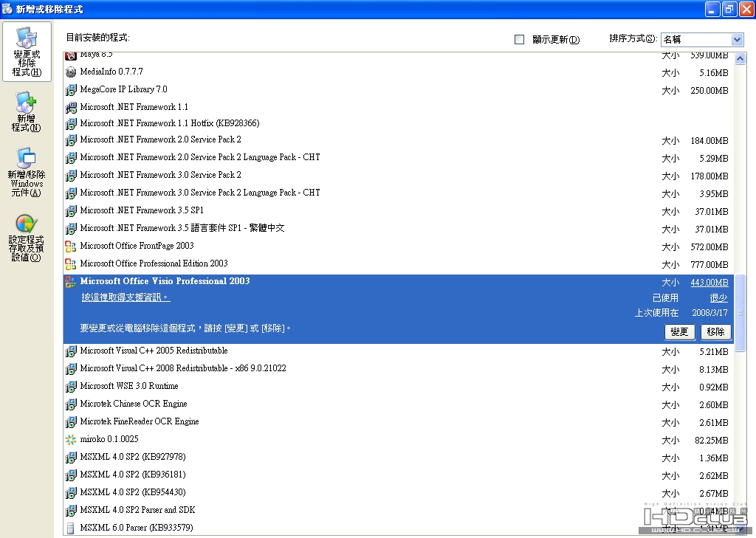The image size is (756, 538).
Task: Click the MegaCore IP Library 7.0 icon
Action: click(x=71, y=90)
